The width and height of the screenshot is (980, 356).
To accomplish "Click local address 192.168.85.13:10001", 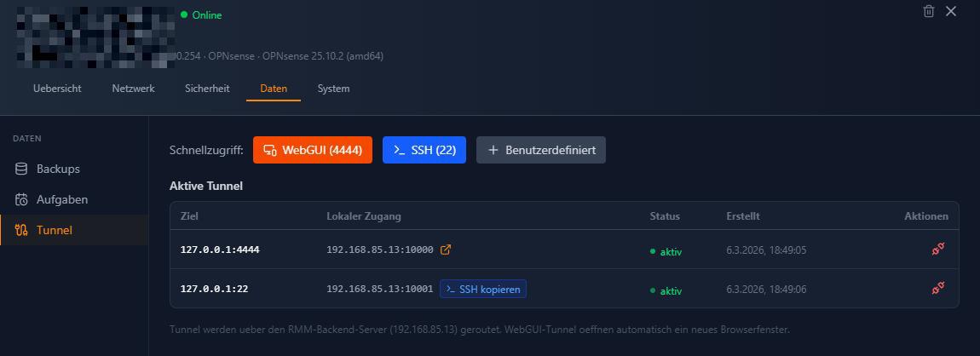I will [380, 290].
